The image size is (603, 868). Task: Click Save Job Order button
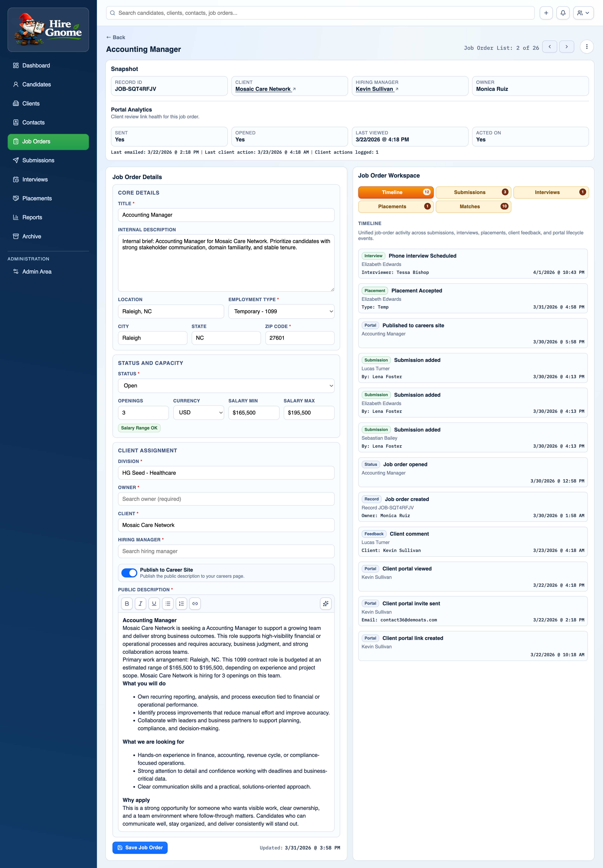(140, 847)
